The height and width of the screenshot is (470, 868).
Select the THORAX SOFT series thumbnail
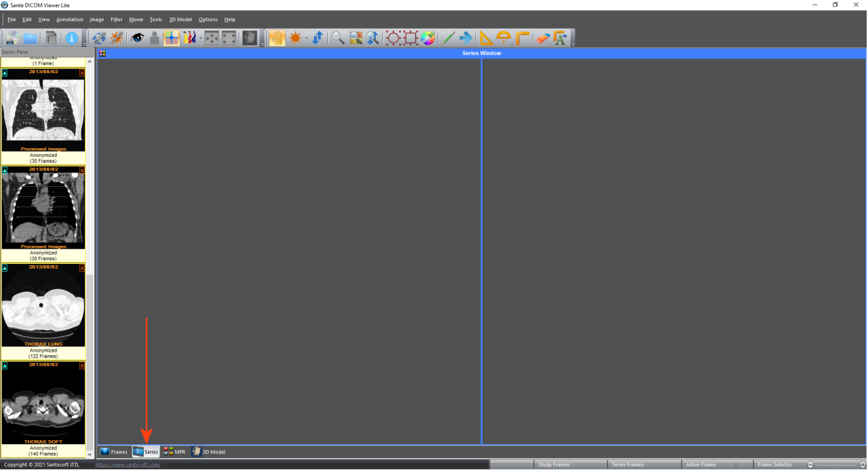(x=43, y=402)
